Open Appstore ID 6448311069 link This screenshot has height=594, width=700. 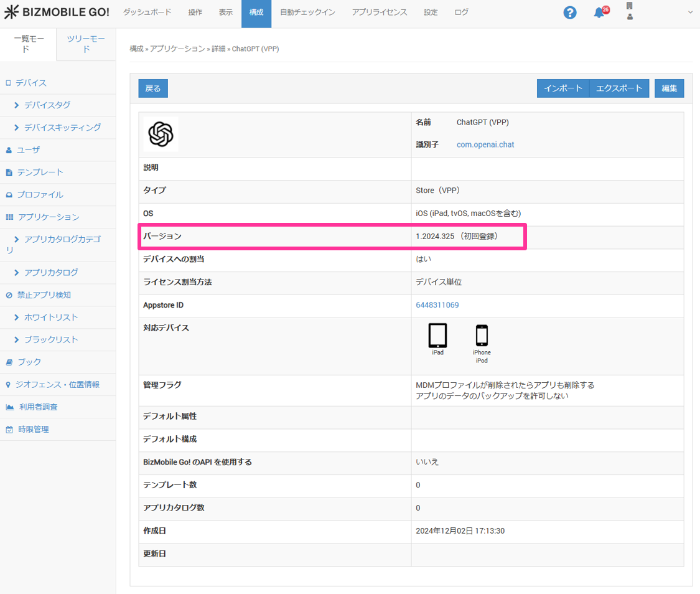pyautogui.click(x=437, y=305)
